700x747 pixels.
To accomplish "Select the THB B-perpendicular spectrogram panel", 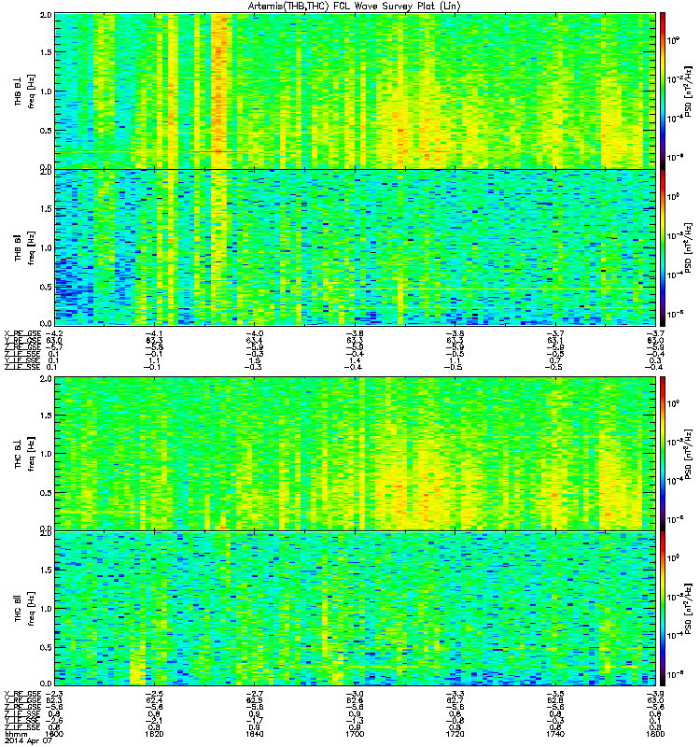I will tap(356, 91).
